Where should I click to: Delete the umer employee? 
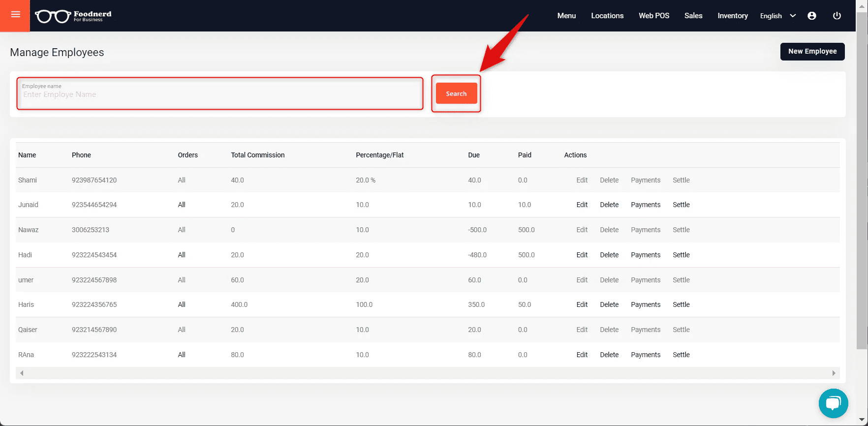609,280
